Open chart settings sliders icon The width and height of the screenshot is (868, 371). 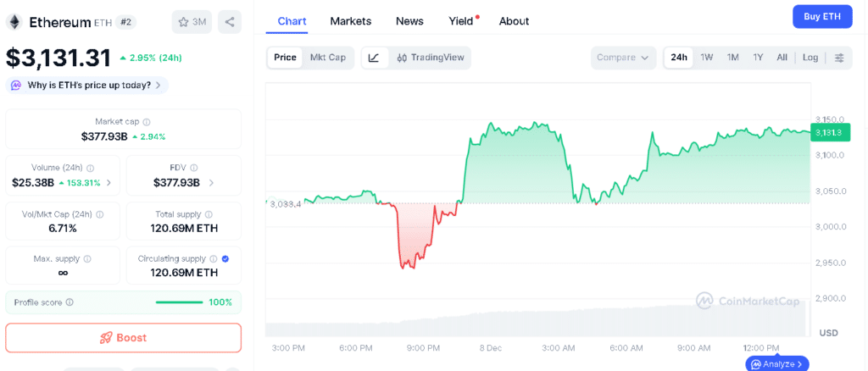point(840,58)
